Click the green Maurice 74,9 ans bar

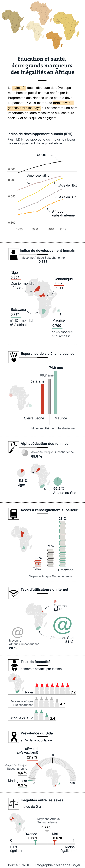coord(56,392)
